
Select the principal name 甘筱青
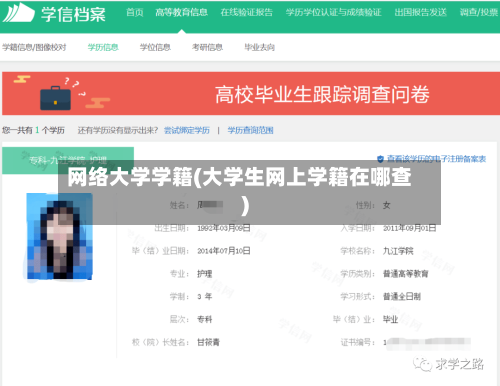coord(208,342)
